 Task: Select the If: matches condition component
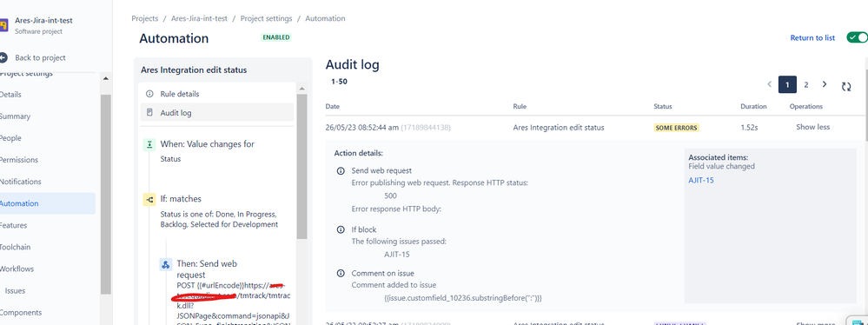click(x=181, y=199)
